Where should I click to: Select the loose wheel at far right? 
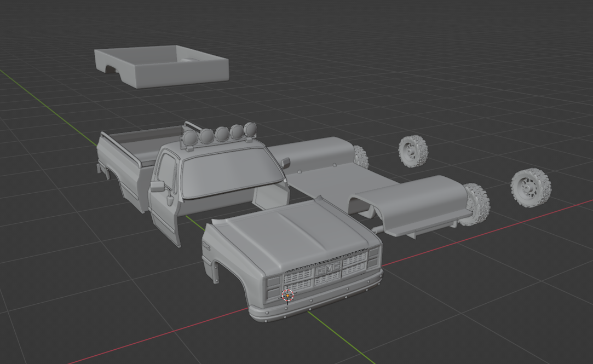531,188
